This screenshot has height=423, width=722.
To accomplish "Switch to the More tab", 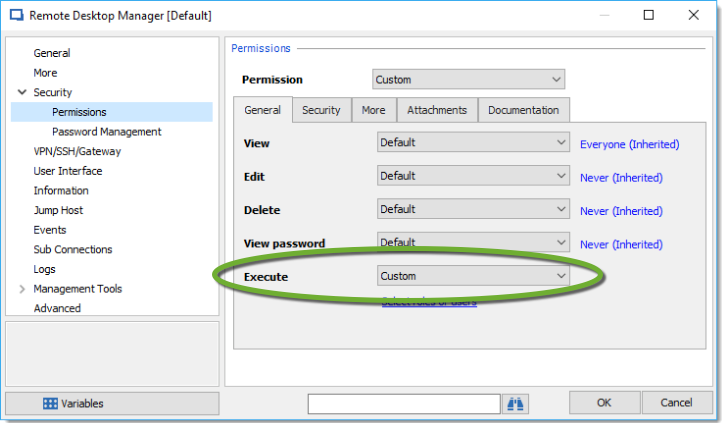I will click(373, 110).
